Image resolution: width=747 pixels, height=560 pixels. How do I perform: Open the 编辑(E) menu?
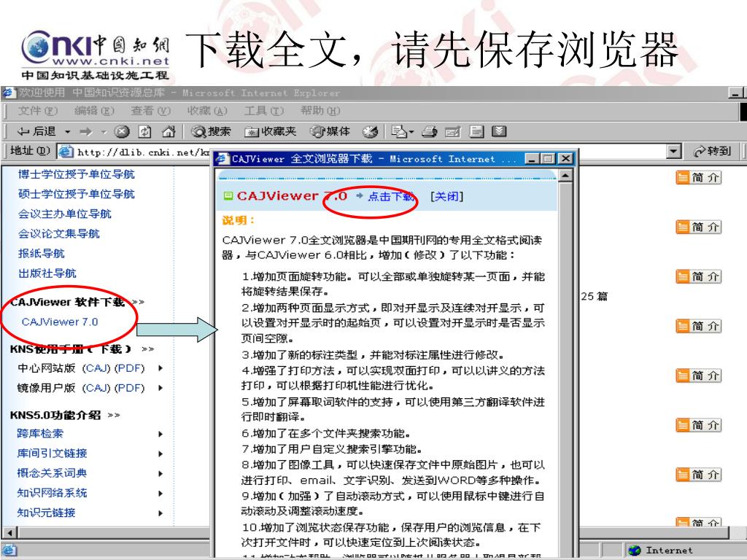(94, 111)
